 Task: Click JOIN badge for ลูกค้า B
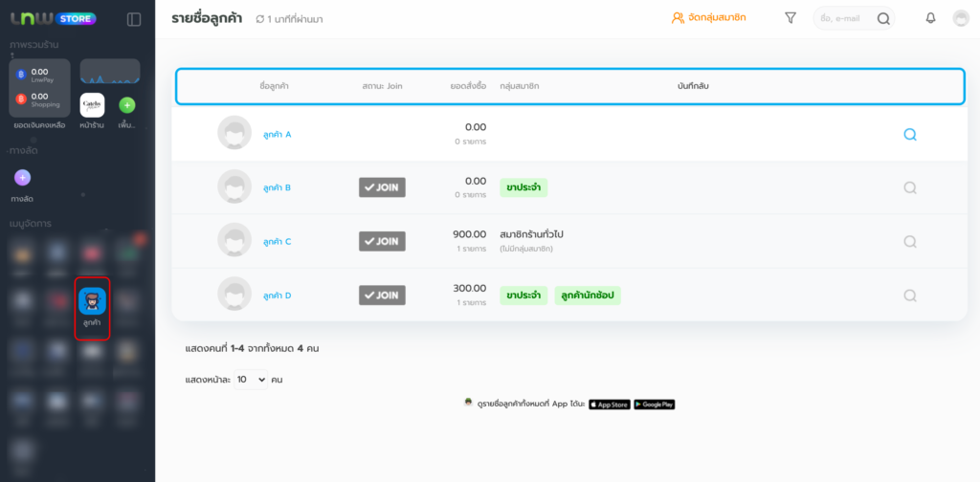(382, 187)
